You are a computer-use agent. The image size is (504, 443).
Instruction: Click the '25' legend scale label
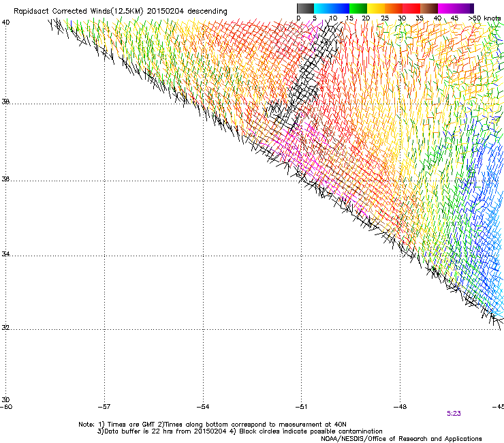click(x=385, y=18)
